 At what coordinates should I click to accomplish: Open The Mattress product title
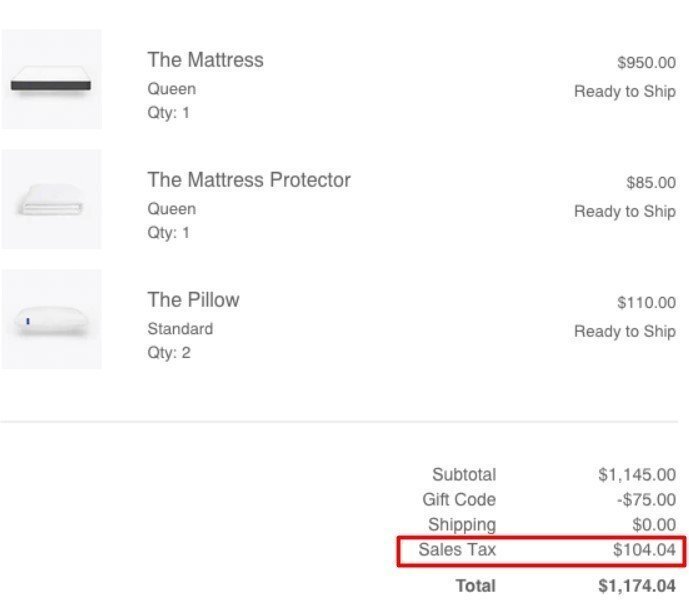tap(205, 60)
